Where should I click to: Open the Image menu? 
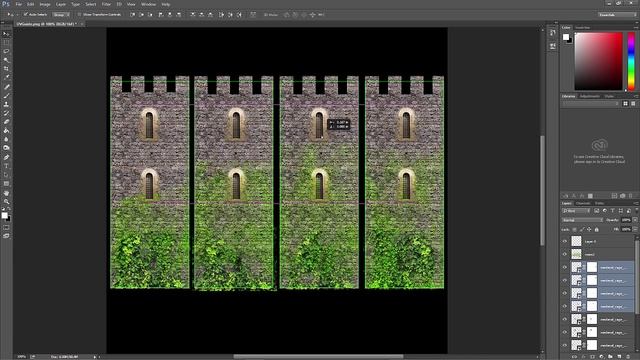pos(45,4)
